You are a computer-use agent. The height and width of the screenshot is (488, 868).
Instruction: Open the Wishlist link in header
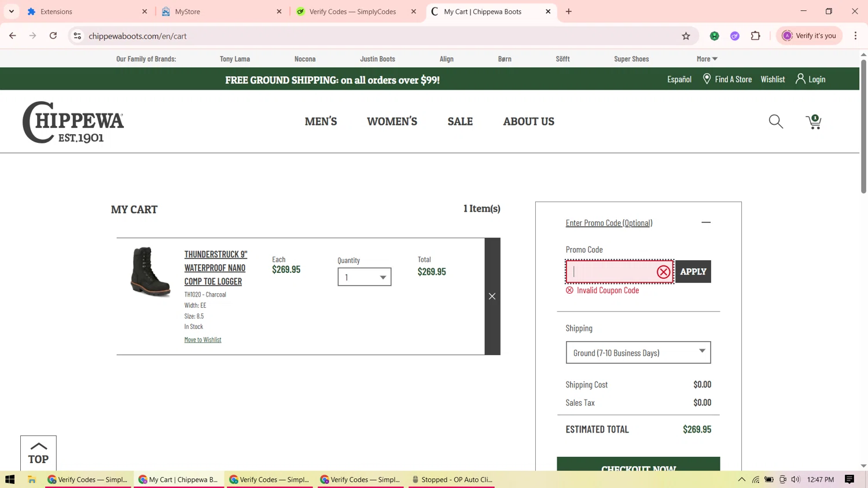773,79
